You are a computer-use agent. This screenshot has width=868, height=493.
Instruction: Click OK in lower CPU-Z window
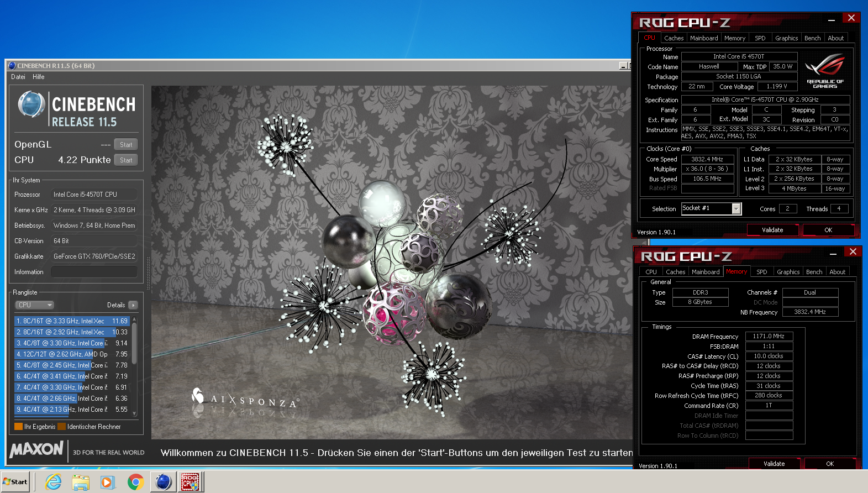tap(830, 464)
